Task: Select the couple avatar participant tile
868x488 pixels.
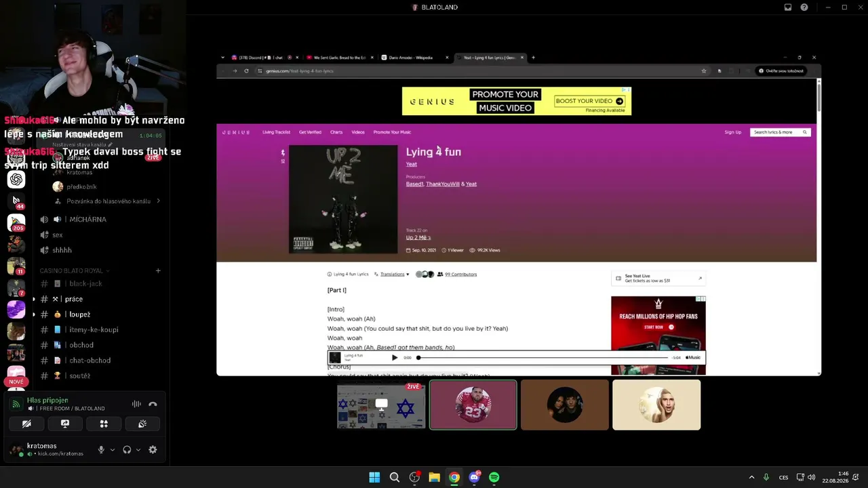Action: pyautogui.click(x=565, y=405)
